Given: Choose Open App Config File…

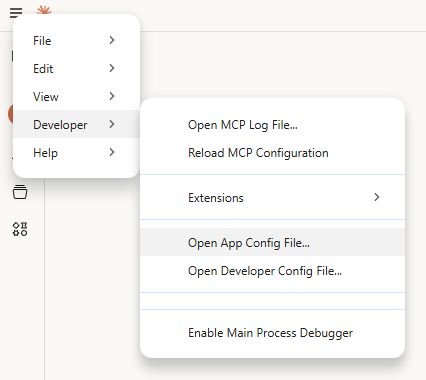Looking at the screenshot, I should tap(272, 242).
